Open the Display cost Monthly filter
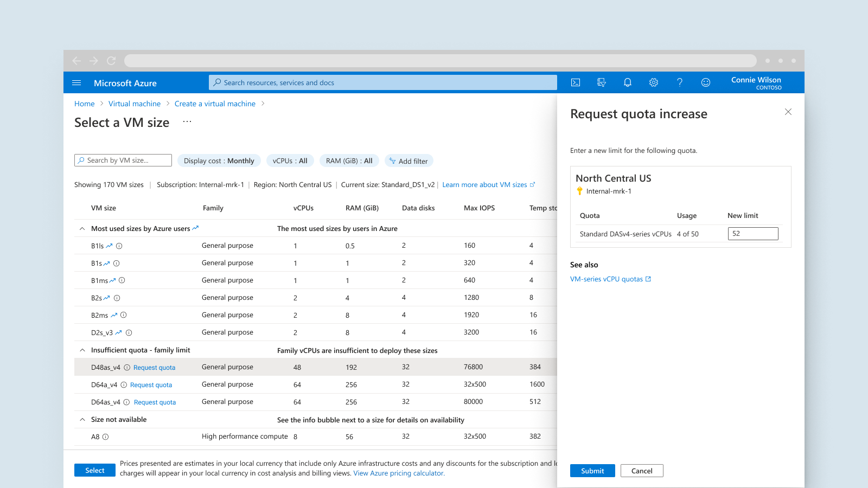Image resolution: width=868 pixels, height=488 pixels. point(219,161)
